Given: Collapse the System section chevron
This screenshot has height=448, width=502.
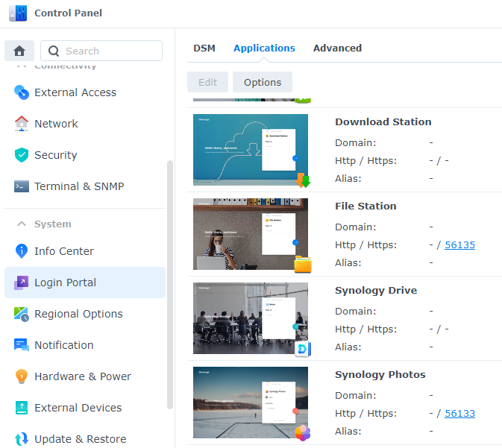Looking at the screenshot, I should 22,224.
